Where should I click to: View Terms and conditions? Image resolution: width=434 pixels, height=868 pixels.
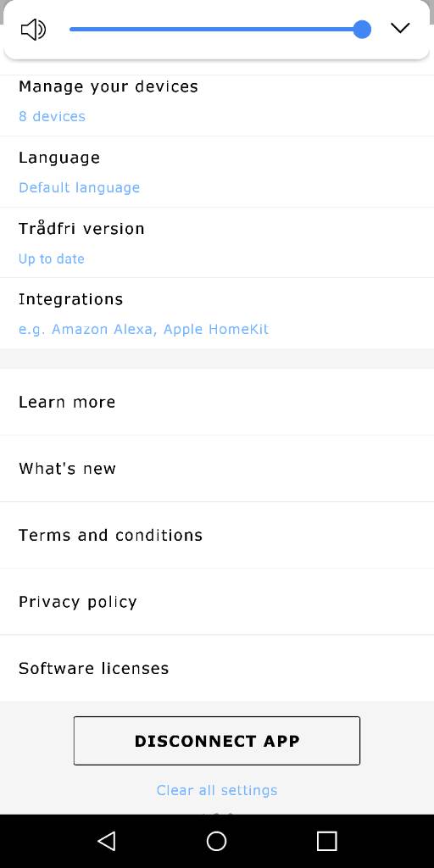pos(217,535)
